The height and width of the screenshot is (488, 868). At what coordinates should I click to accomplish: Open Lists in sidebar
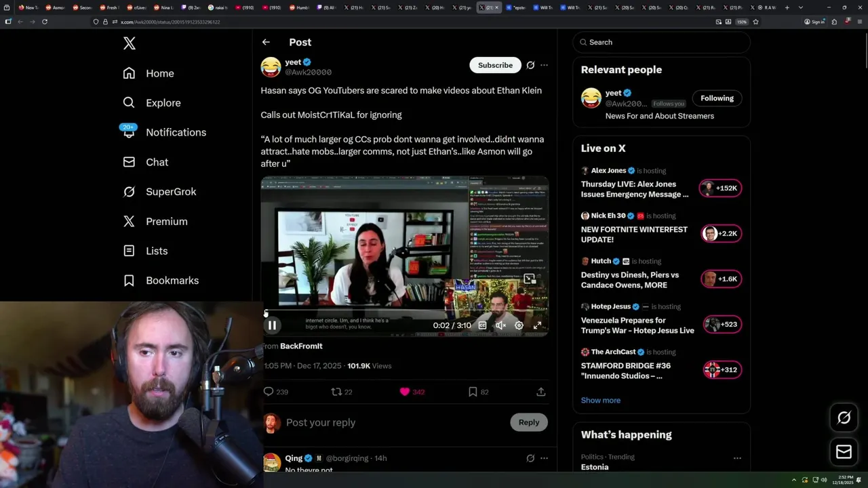145,251
